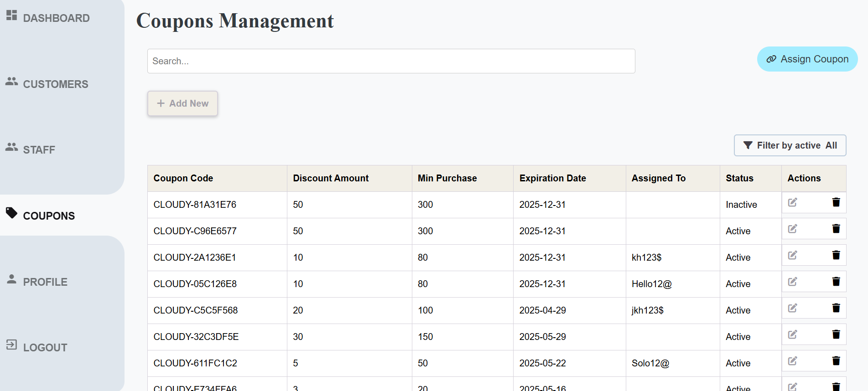Click the Add New button
The height and width of the screenshot is (391, 868).
pyautogui.click(x=182, y=103)
